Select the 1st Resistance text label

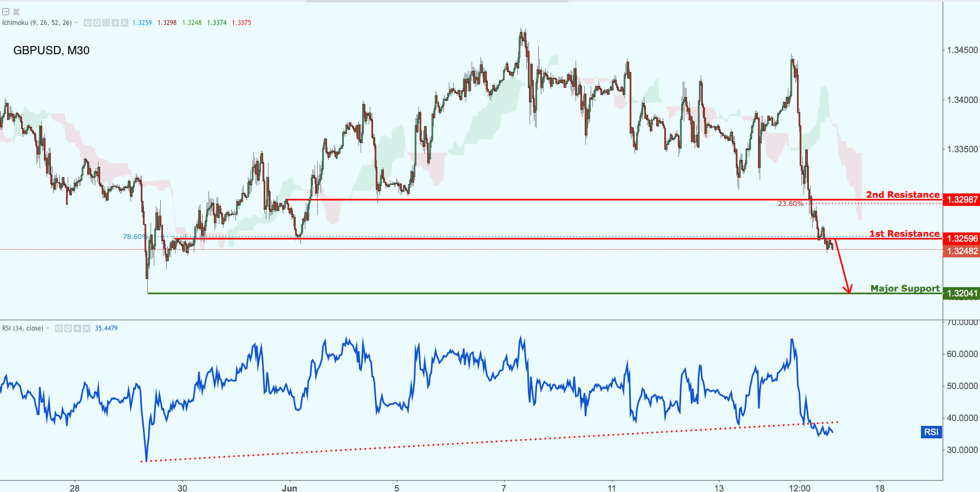[904, 234]
